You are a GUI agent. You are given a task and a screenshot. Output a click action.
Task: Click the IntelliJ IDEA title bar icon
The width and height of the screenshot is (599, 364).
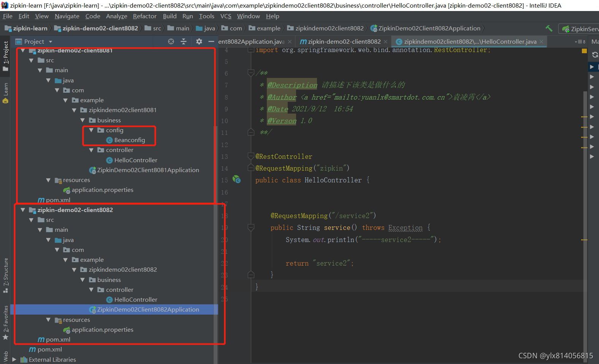click(5, 5)
